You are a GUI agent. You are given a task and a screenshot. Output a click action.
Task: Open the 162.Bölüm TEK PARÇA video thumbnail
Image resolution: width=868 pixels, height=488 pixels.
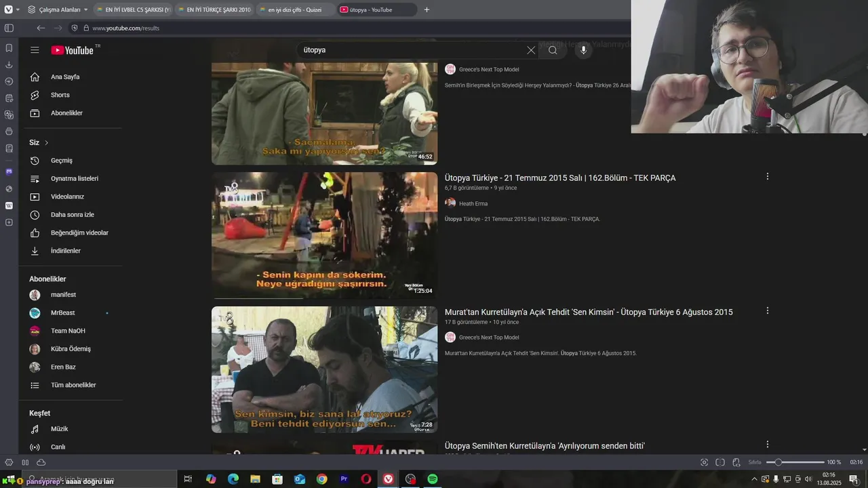click(x=324, y=235)
